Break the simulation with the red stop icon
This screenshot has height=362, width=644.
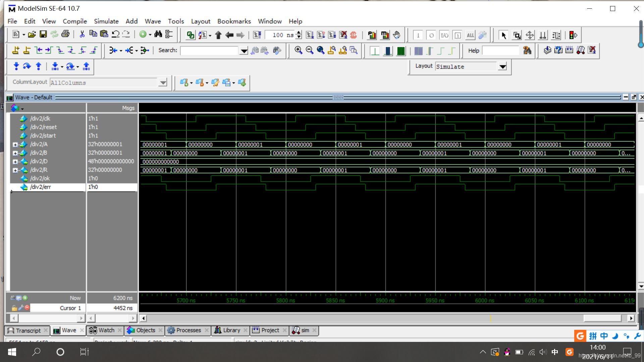pyautogui.click(x=353, y=35)
